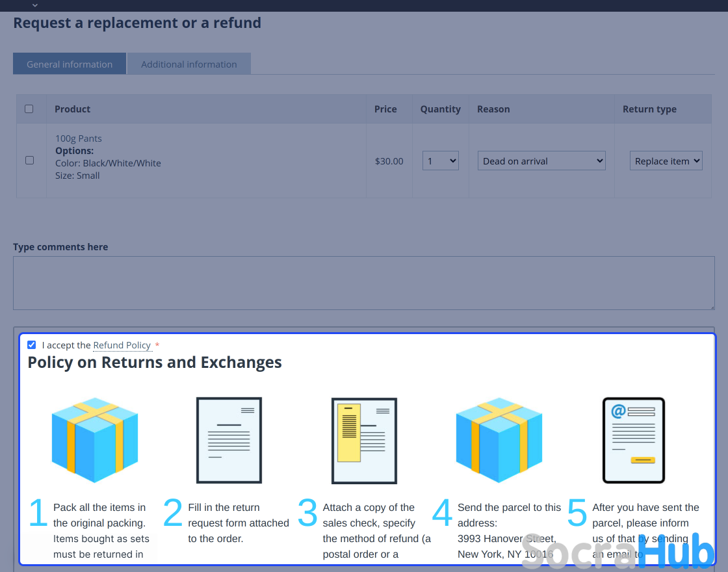Open the Quantity dropdown
The width and height of the screenshot is (728, 572).
440,161
